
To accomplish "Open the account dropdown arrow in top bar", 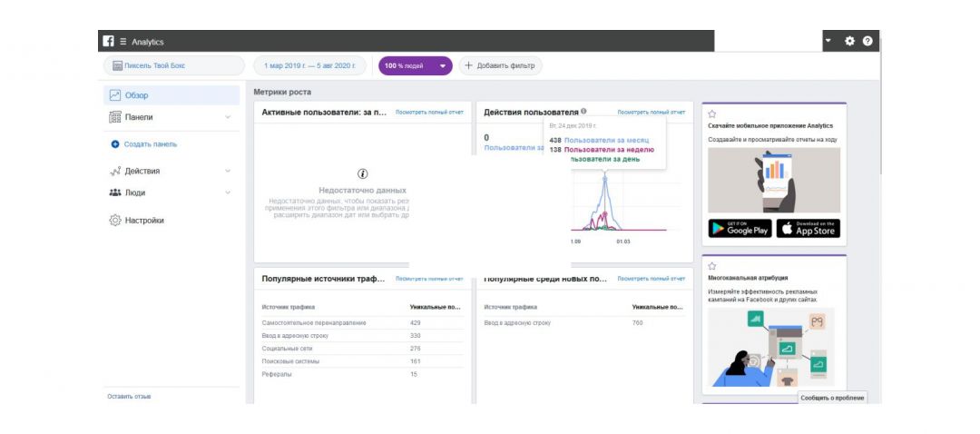I will click(828, 41).
